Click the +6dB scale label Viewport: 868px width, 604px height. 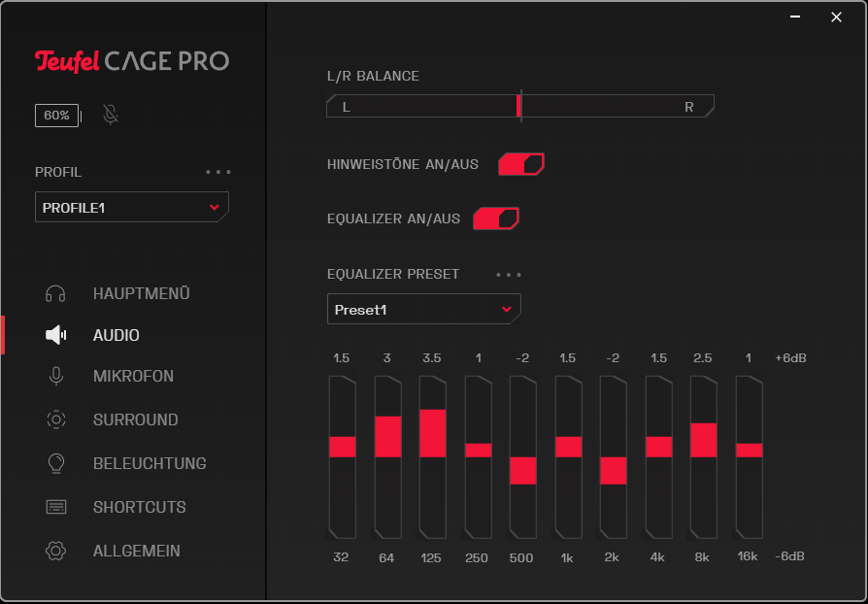(790, 358)
